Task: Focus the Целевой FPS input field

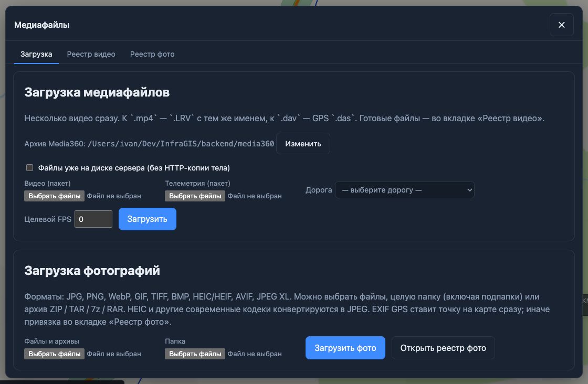Action: (93, 219)
